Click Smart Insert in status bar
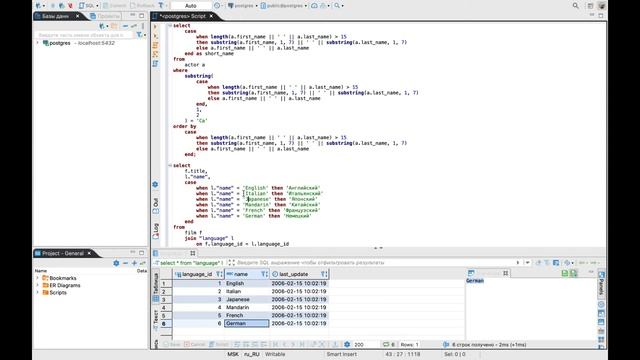The image size is (640, 360). [x=341, y=354]
